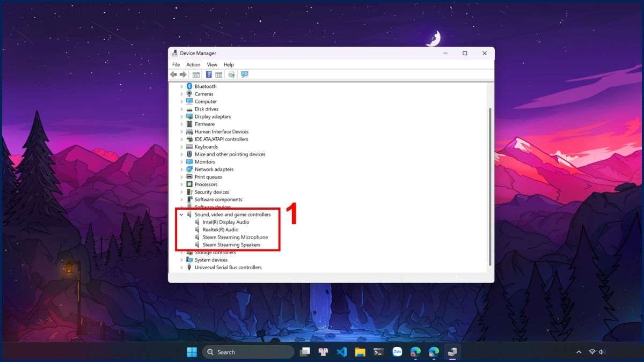Launch Visual Studio Code from taskbar
Screen dimensions: 644x362
click(342, 352)
